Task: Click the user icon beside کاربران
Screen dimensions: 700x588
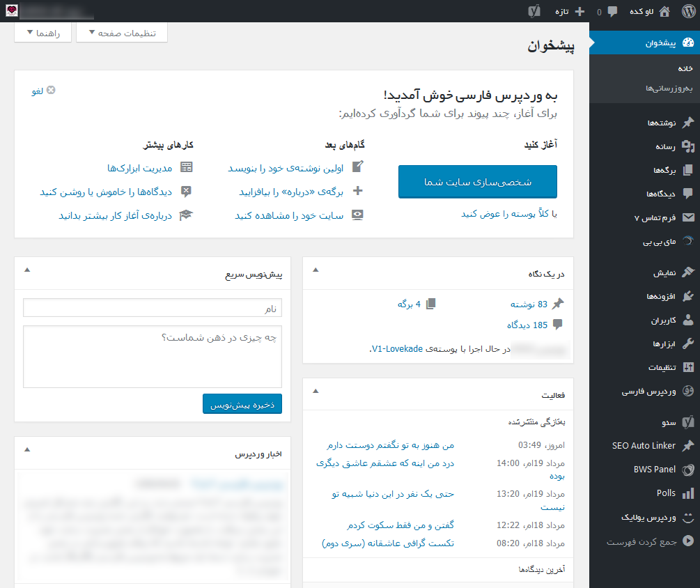Action: coord(688,320)
